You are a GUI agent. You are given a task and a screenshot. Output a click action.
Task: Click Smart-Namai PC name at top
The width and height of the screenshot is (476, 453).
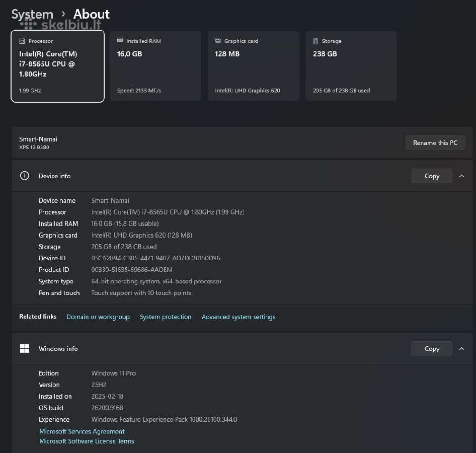(38, 139)
